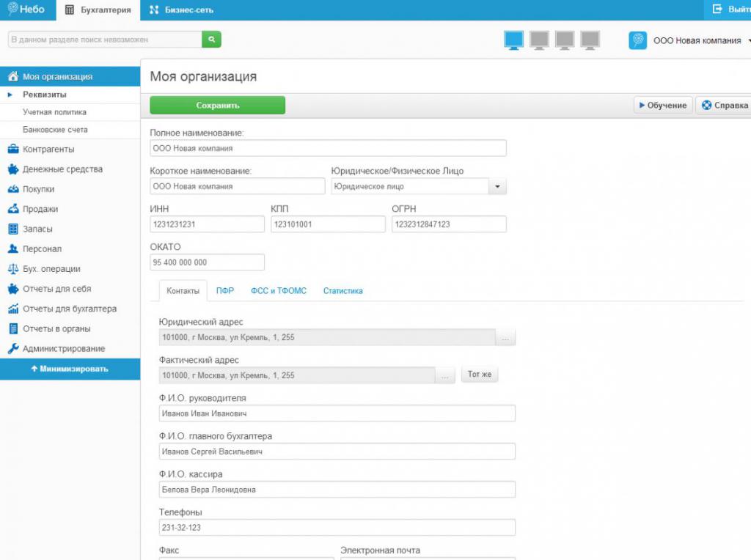751x560 pixels.
Task: Click the green search magnifier button
Action: (x=211, y=40)
